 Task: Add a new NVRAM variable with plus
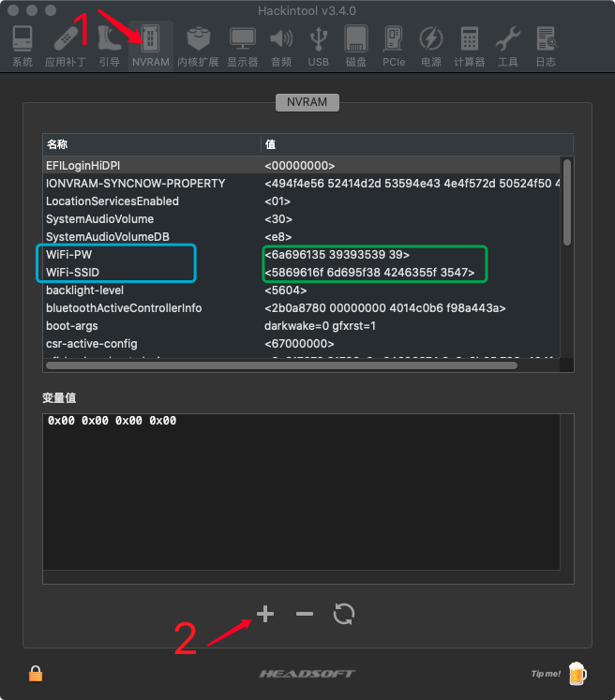tap(265, 614)
